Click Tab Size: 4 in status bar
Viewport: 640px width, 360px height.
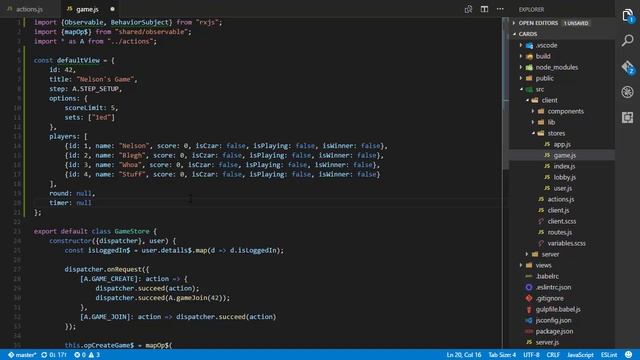click(x=502, y=355)
